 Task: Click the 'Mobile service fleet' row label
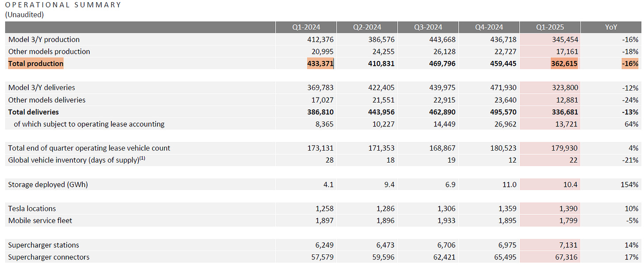(40, 220)
